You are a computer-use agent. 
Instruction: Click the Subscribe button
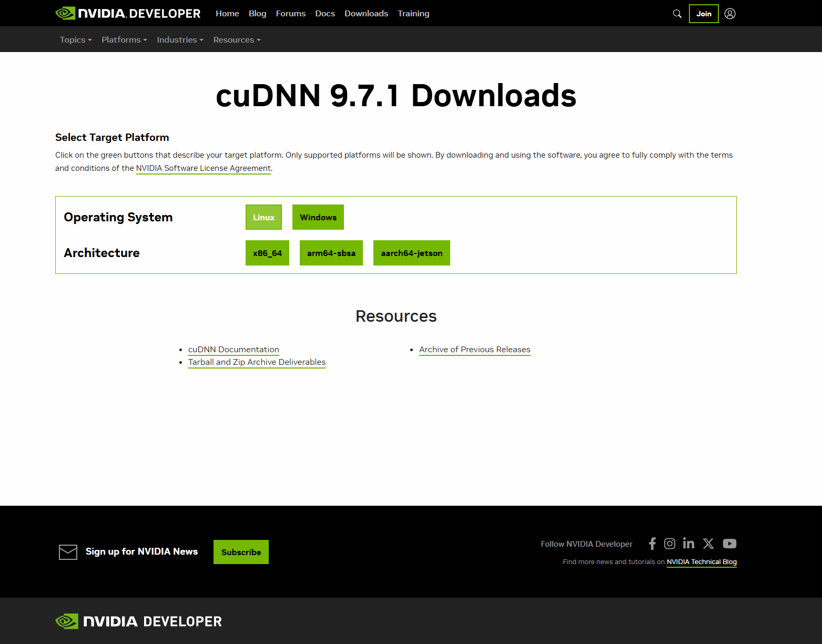[x=241, y=552]
